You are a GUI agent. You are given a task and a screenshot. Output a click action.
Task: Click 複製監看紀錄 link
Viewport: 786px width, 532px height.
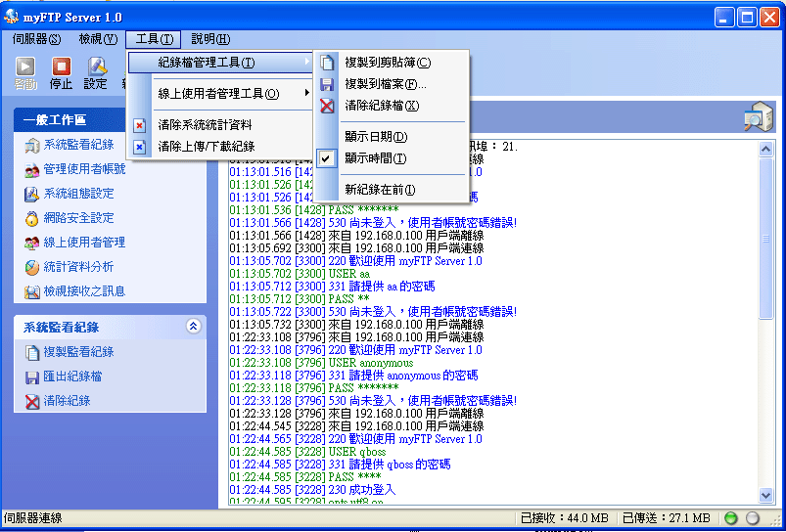coord(78,352)
